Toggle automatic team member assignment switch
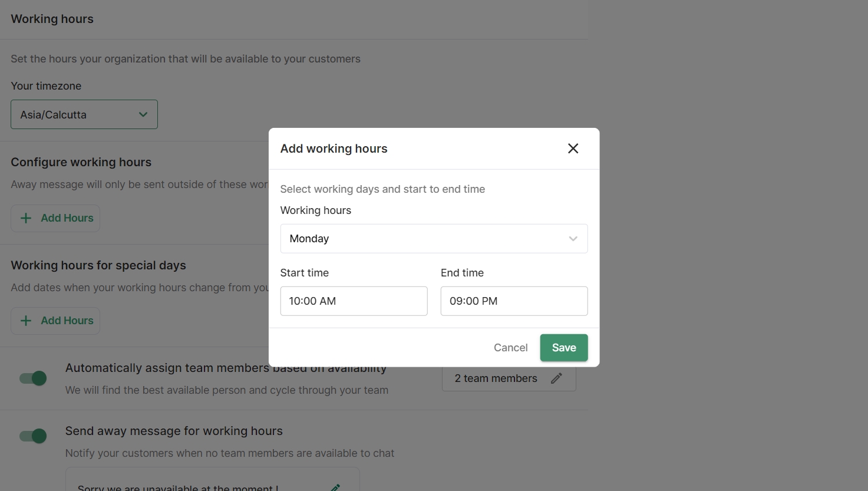 click(x=33, y=378)
